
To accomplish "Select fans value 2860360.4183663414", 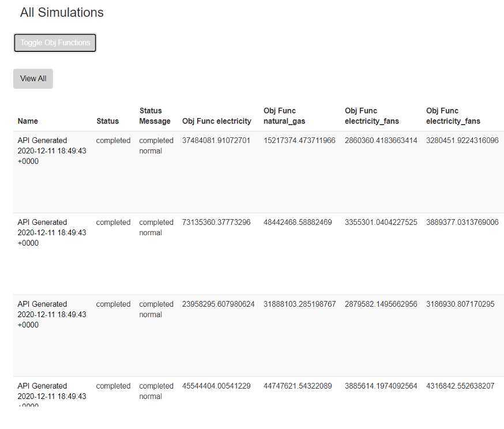I will (381, 141).
